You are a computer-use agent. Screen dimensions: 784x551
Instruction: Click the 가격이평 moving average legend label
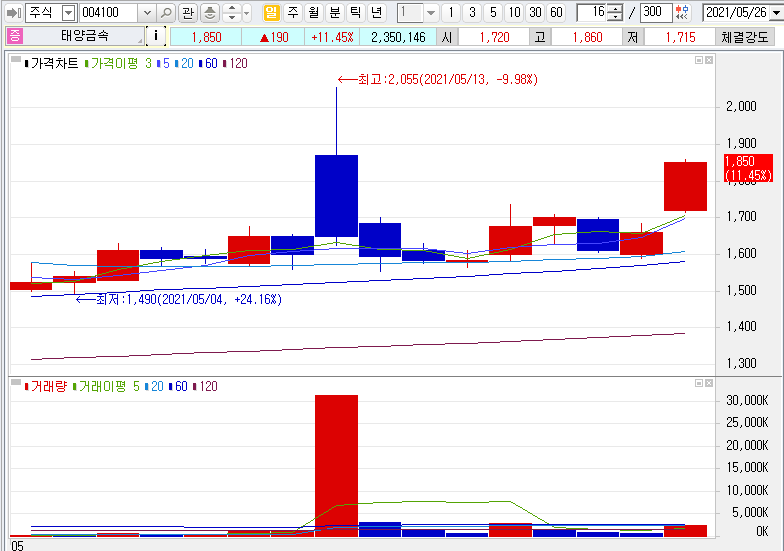point(114,64)
